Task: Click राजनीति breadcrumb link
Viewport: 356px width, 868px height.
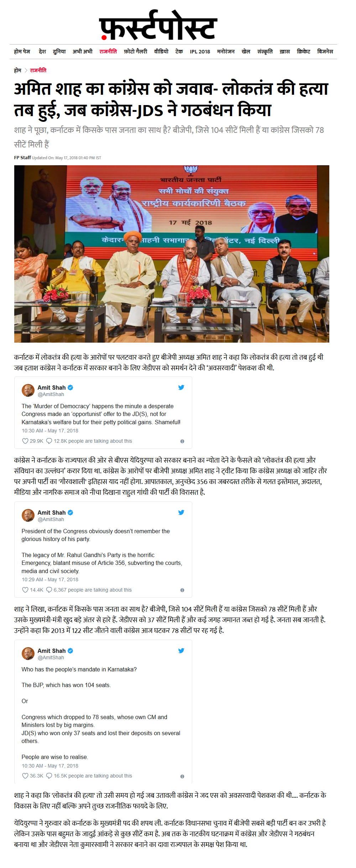Action: [x=38, y=71]
